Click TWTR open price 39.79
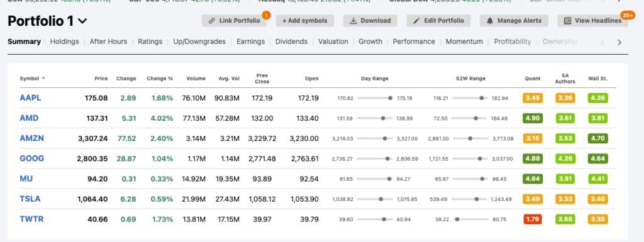The width and height of the screenshot is (644, 242). 309,219
